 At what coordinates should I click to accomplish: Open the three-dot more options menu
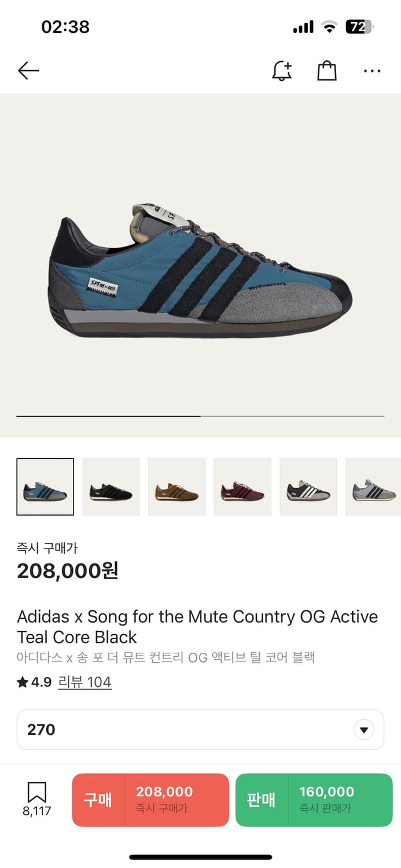(x=372, y=71)
